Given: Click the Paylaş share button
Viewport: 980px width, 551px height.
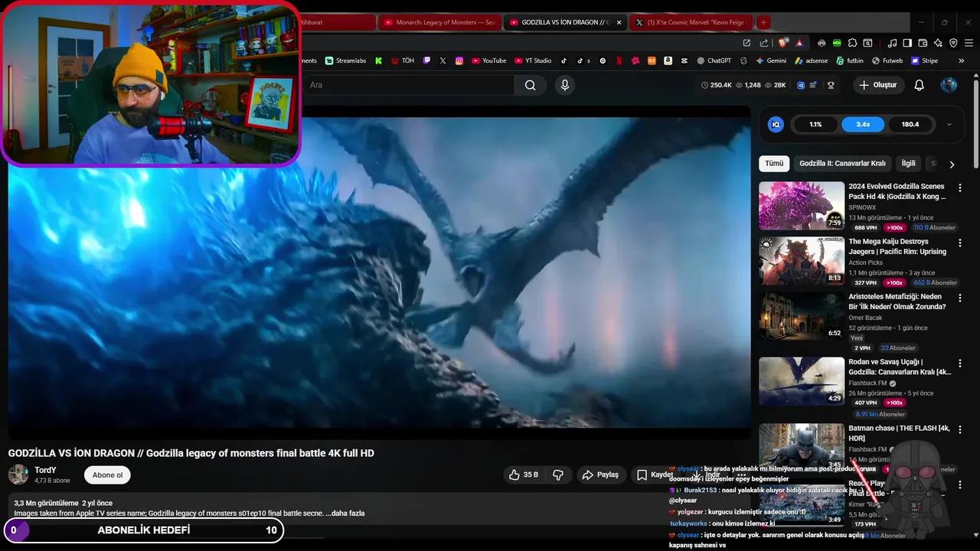Looking at the screenshot, I should click(600, 474).
